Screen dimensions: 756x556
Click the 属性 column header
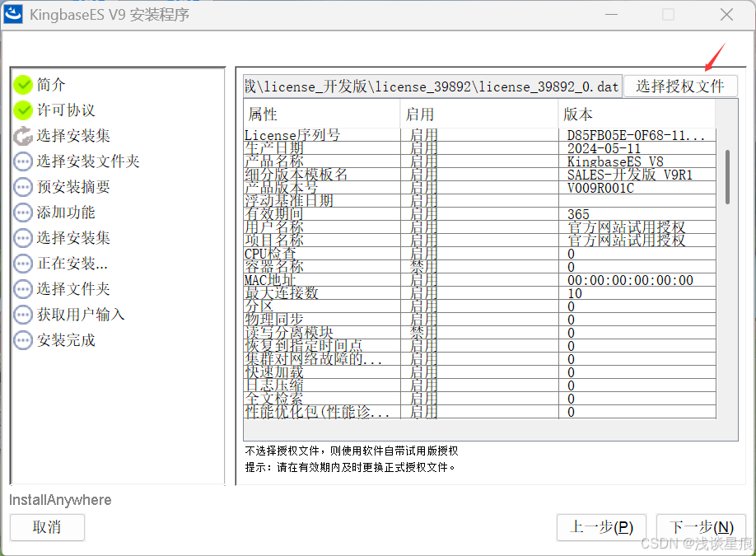point(322,114)
